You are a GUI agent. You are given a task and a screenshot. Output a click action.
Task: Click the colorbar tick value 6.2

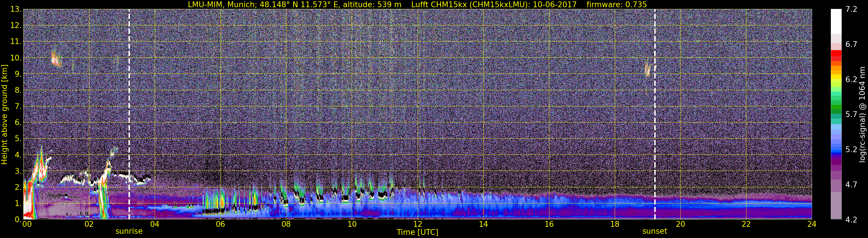click(x=851, y=80)
